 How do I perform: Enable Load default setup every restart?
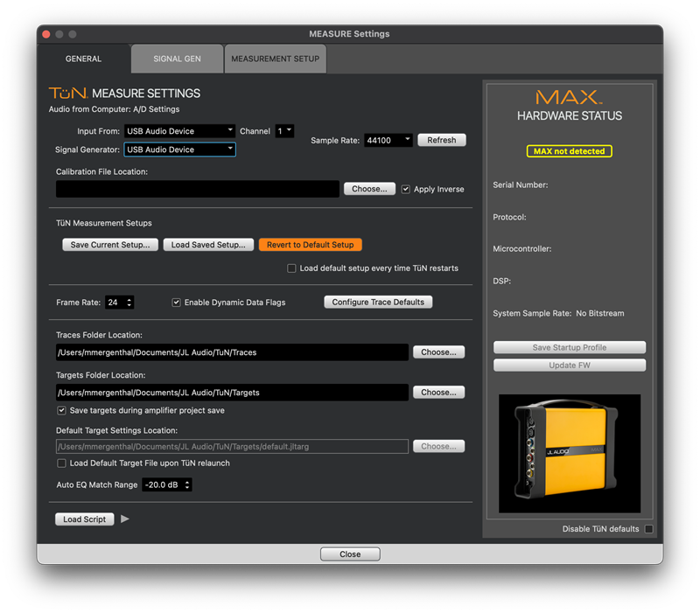291,268
